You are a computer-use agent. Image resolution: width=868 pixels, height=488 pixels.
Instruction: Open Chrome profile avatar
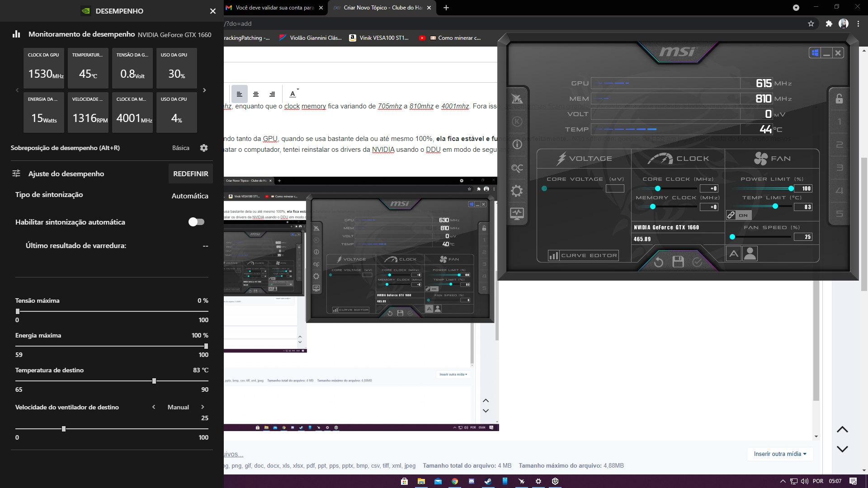point(844,23)
